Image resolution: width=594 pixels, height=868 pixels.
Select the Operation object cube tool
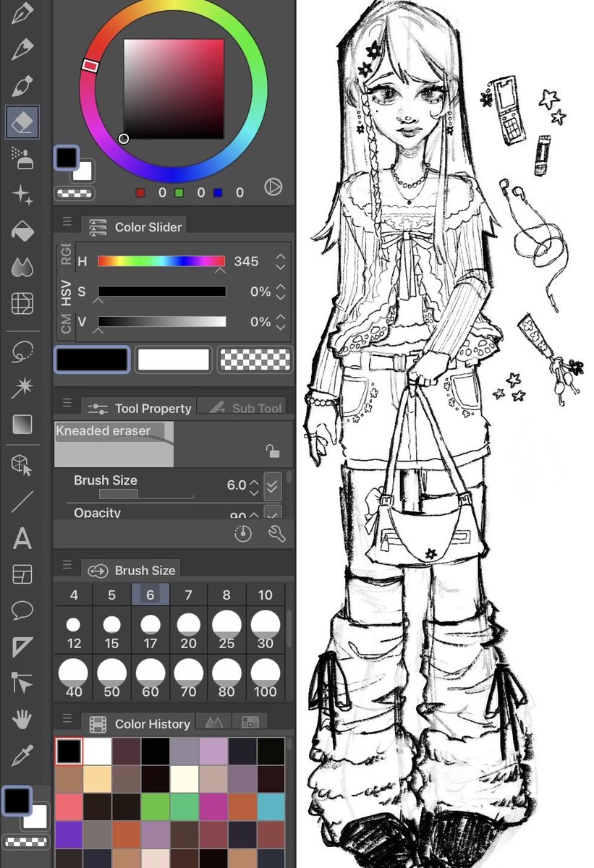pyautogui.click(x=22, y=466)
